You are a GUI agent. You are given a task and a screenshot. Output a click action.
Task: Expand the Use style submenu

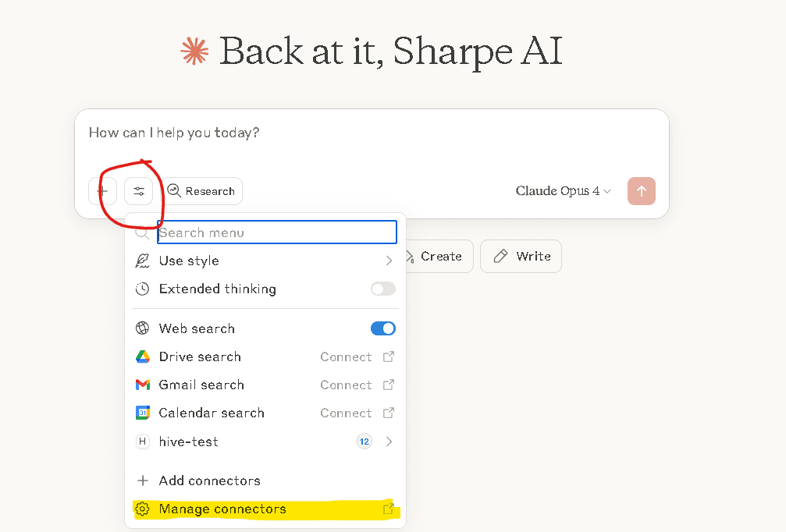pos(388,261)
